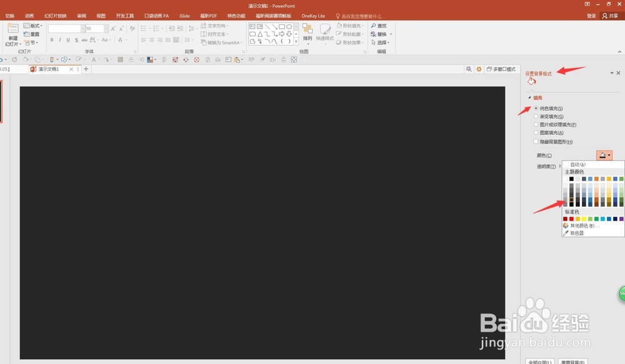Click the Tell me search box
Screen dimensions: 625x364
click(361, 16)
